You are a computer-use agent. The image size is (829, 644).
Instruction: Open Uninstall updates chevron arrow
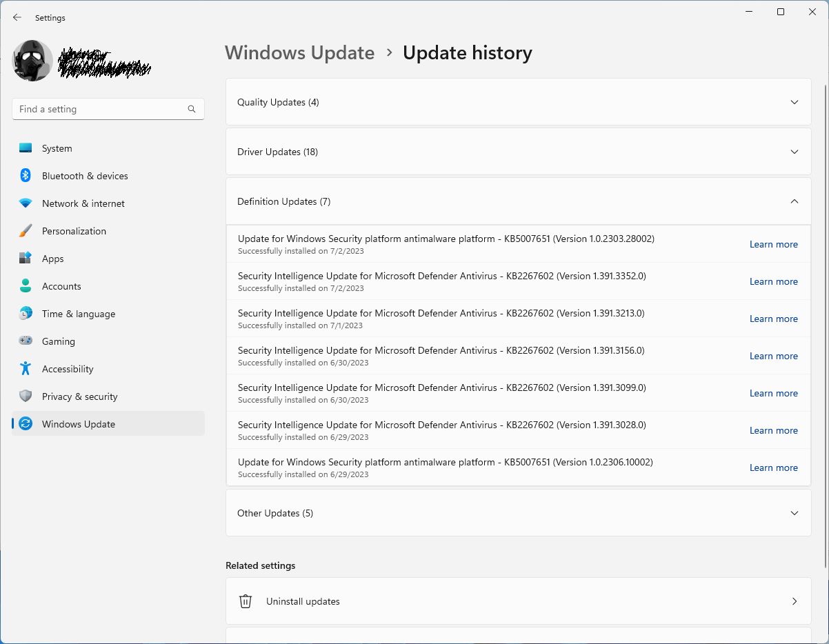coord(795,601)
